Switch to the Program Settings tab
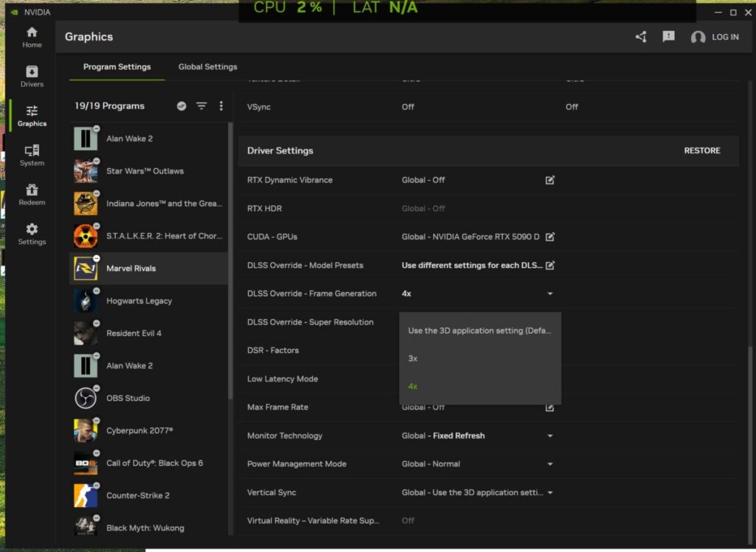The image size is (756, 552). point(117,66)
